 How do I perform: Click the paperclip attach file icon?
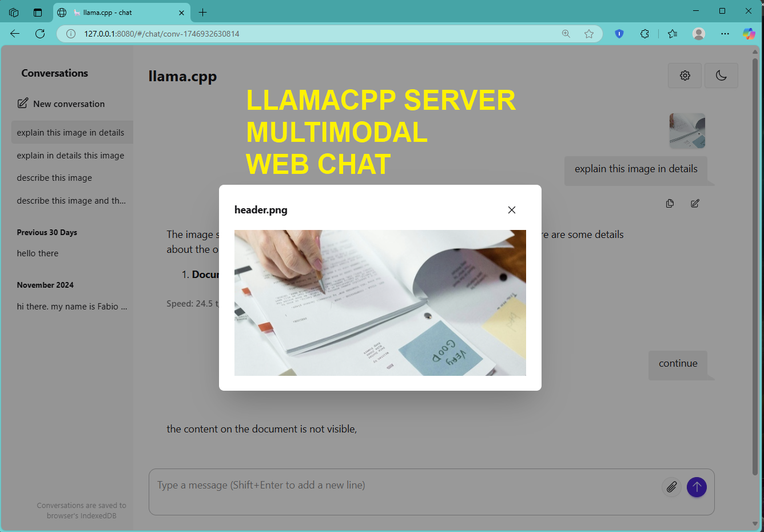pyautogui.click(x=671, y=487)
